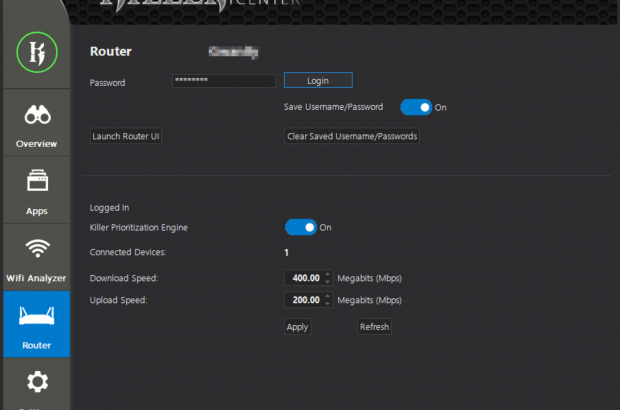Turn off the Killer Prioritization Engine toggle
620x410 pixels.
pyautogui.click(x=301, y=227)
